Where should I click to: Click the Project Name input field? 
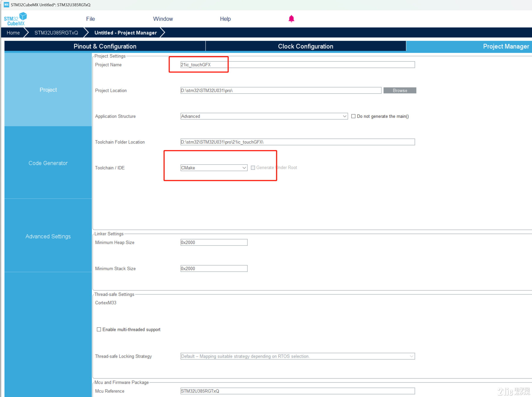pos(298,65)
